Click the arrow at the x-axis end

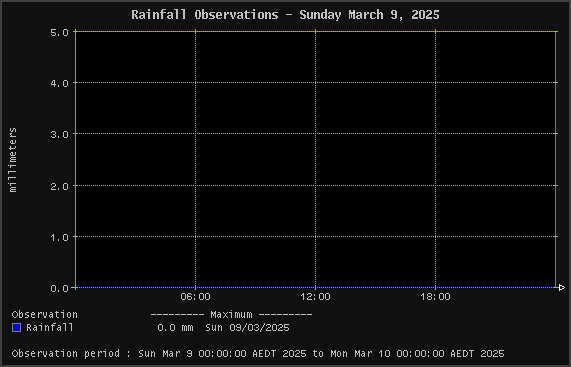(561, 288)
